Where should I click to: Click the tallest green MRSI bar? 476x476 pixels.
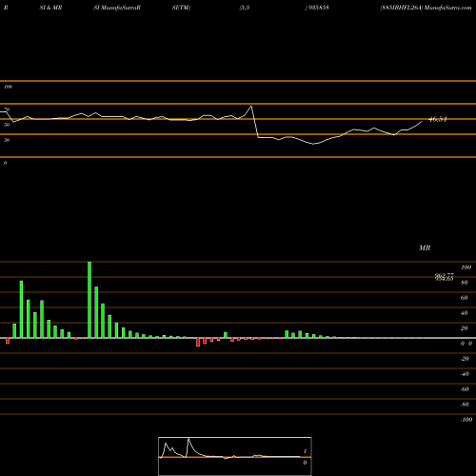(89, 300)
